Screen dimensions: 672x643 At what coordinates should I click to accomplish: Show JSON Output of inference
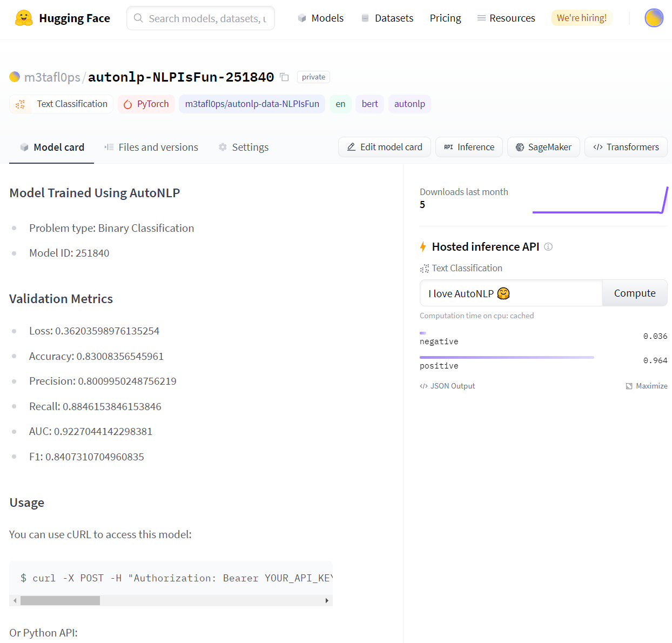[447, 386]
